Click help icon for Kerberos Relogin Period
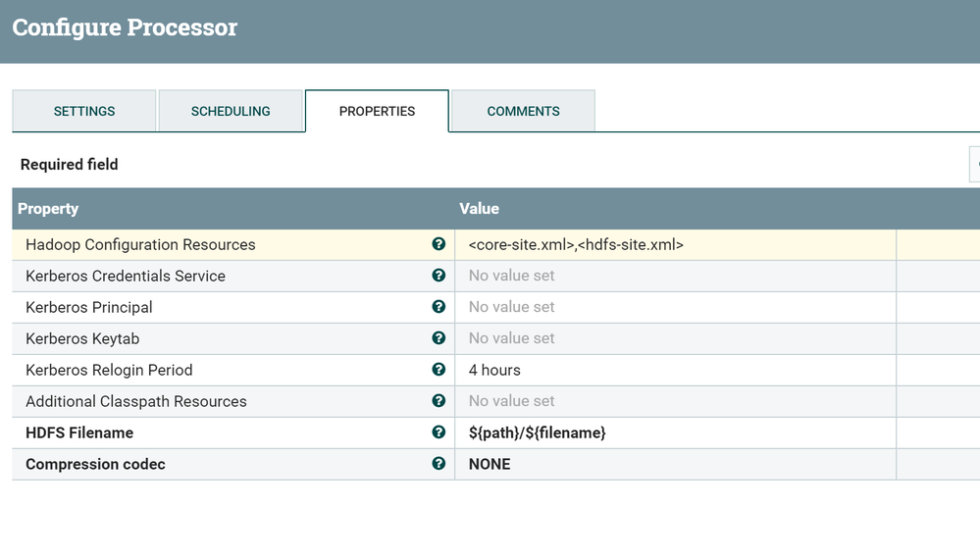Image resolution: width=980 pixels, height=559 pixels. 438,370
